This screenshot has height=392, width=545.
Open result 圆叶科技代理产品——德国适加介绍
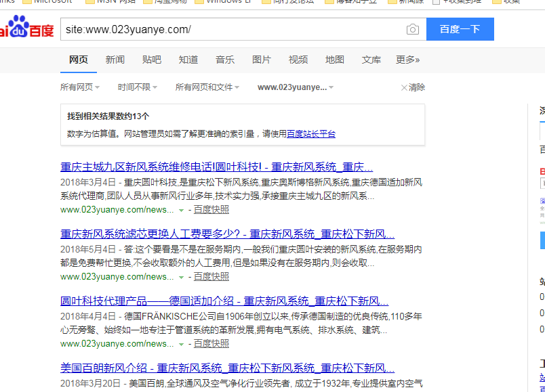pyautogui.click(x=224, y=301)
